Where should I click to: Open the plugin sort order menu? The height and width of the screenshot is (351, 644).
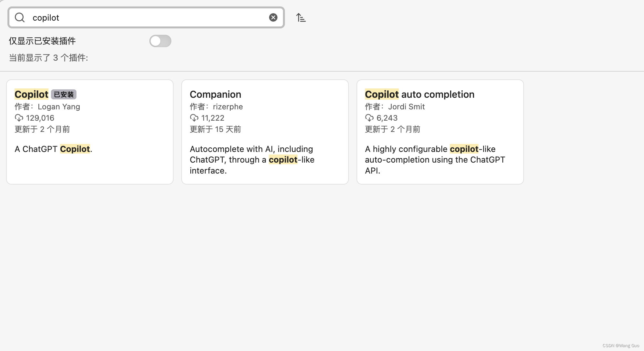[301, 17]
